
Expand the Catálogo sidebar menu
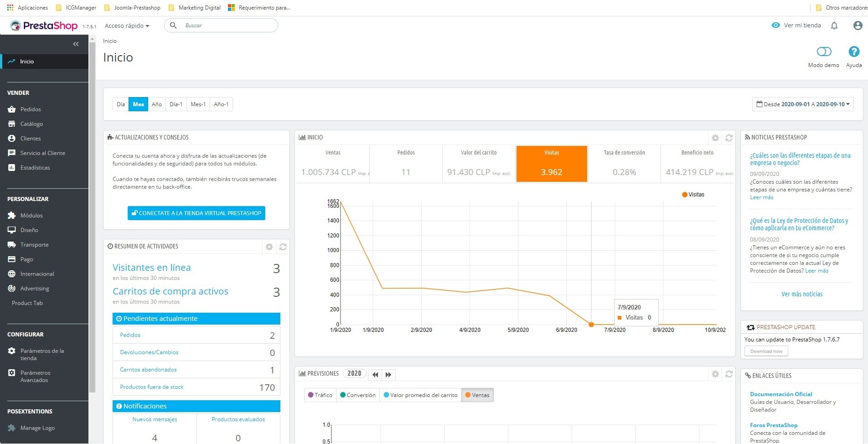(31, 124)
